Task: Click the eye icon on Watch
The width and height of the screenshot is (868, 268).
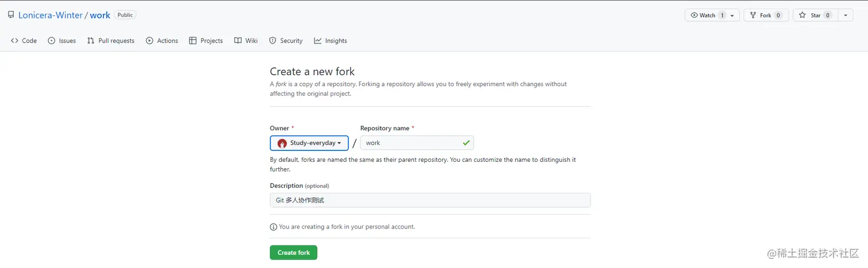Action: (x=694, y=15)
